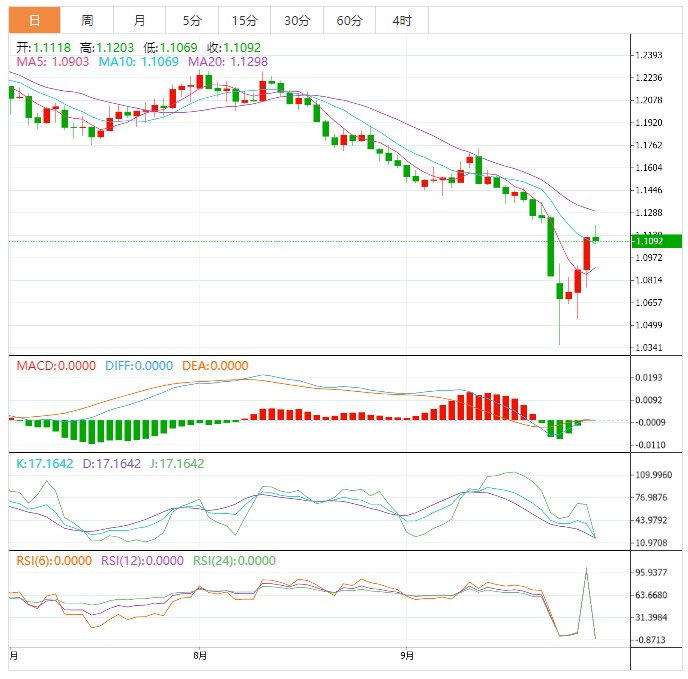The image size is (688, 679).
Task: Click the RSI(6):0.0000 label
Action: click(x=54, y=561)
